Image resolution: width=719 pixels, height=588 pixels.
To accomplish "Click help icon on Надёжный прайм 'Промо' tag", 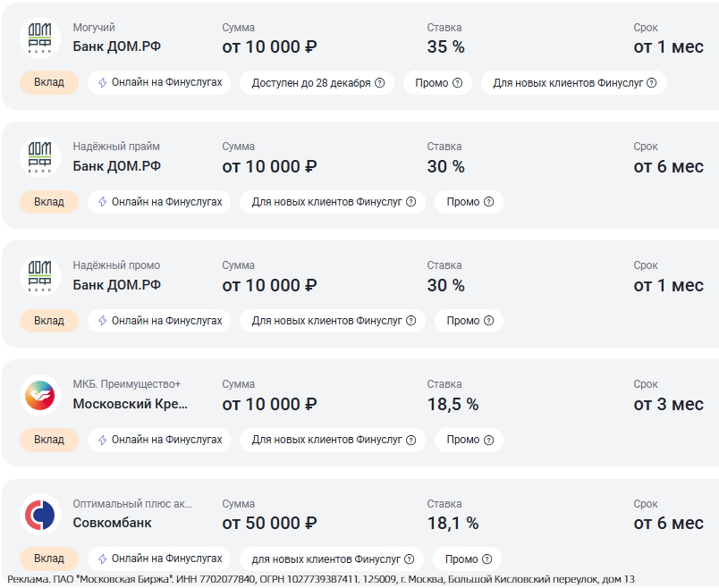I will tap(488, 202).
